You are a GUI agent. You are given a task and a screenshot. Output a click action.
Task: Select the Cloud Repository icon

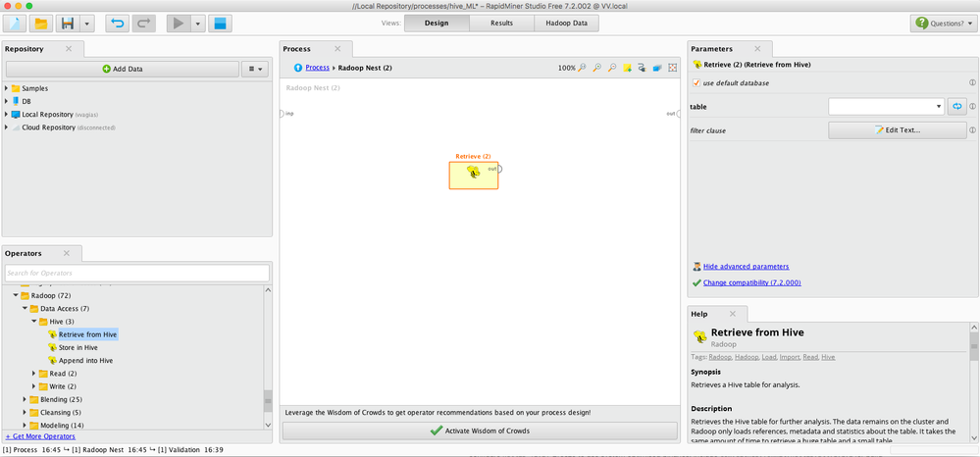pyautogui.click(x=16, y=127)
